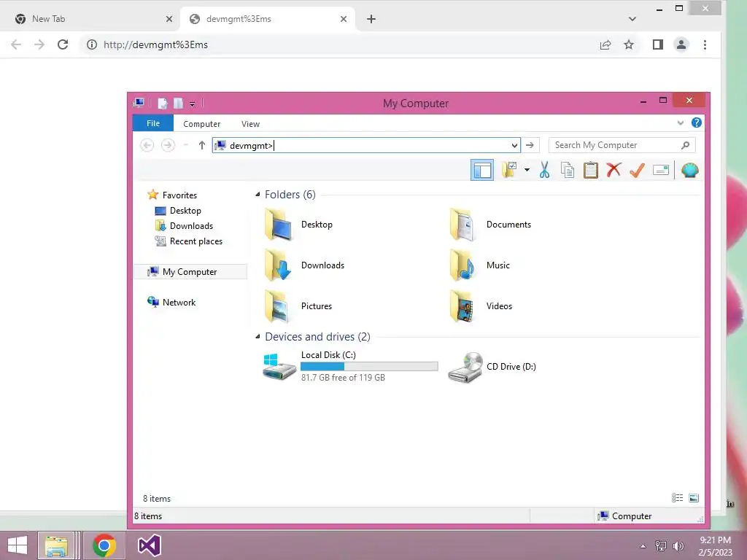Switch to Details view icon
This screenshot has height=560, width=747.
pos(677,497)
